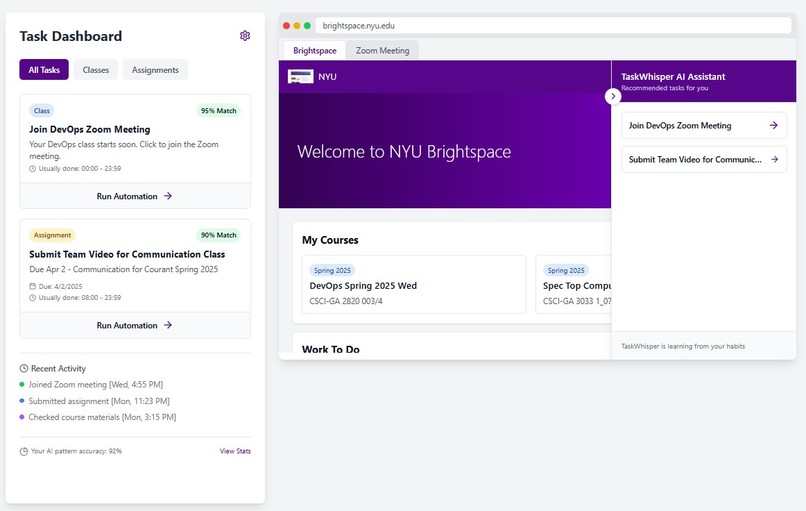Click TaskWhisper AI Assistant panel title
The width and height of the screenshot is (806, 511).
pos(673,77)
